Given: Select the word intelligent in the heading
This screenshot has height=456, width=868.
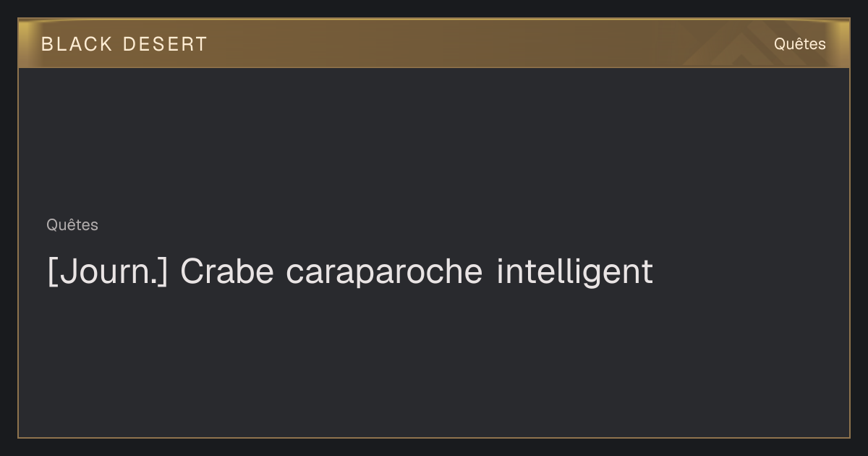Looking at the screenshot, I should click(x=575, y=272).
